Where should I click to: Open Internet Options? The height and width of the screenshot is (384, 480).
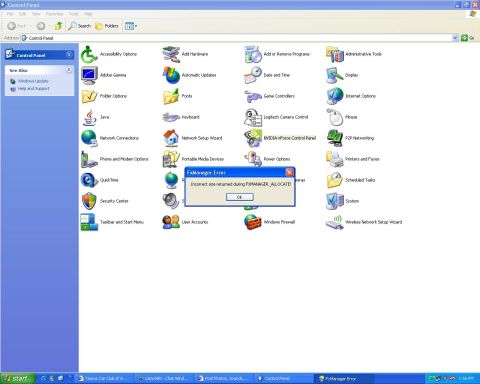(x=351, y=96)
